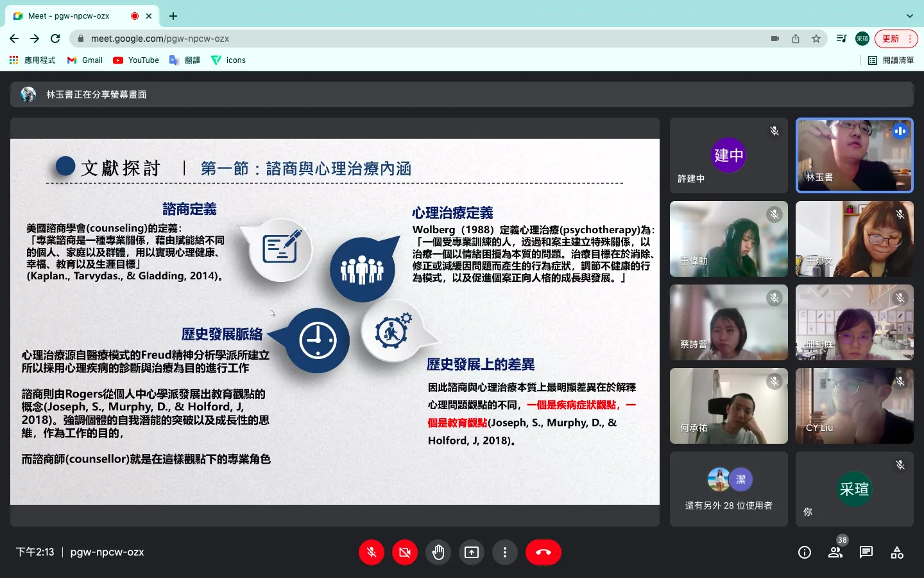Click 諮商定義 heading on slide
This screenshot has height=578, width=924.
pyautogui.click(x=189, y=209)
